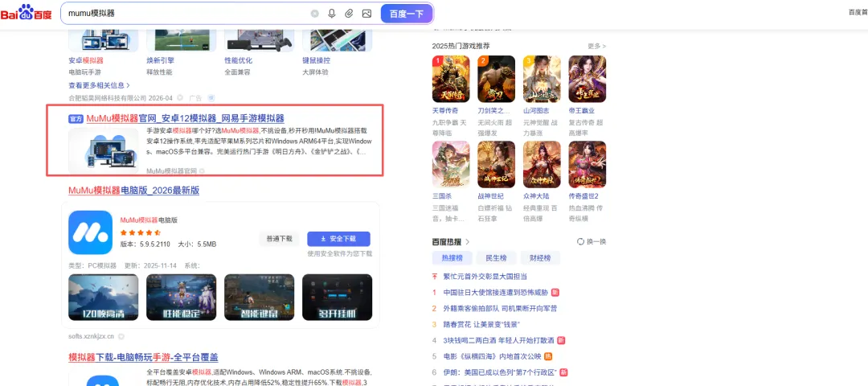Image resolution: width=868 pixels, height=386 pixels.
Task: Click the 性能优化 text link
Action: coord(238,60)
